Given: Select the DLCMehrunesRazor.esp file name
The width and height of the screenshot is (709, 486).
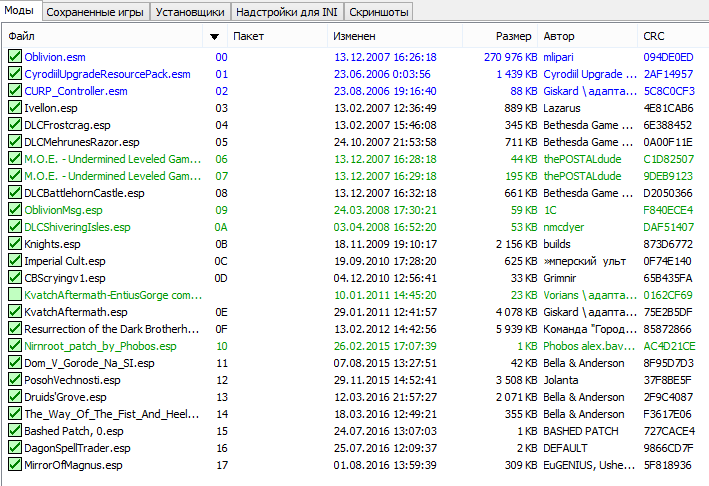Looking at the screenshot, I should [82, 142].
